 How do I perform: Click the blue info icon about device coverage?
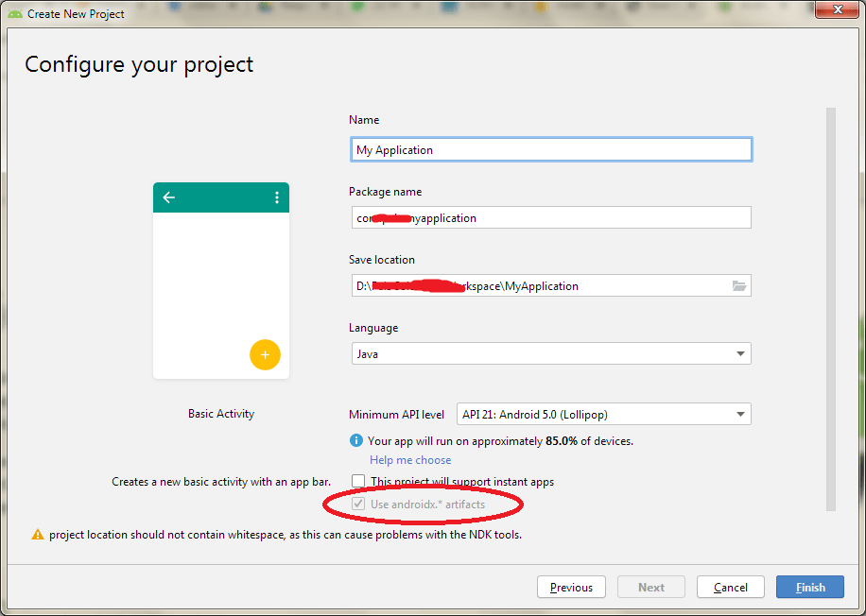[x=356, y=440]
